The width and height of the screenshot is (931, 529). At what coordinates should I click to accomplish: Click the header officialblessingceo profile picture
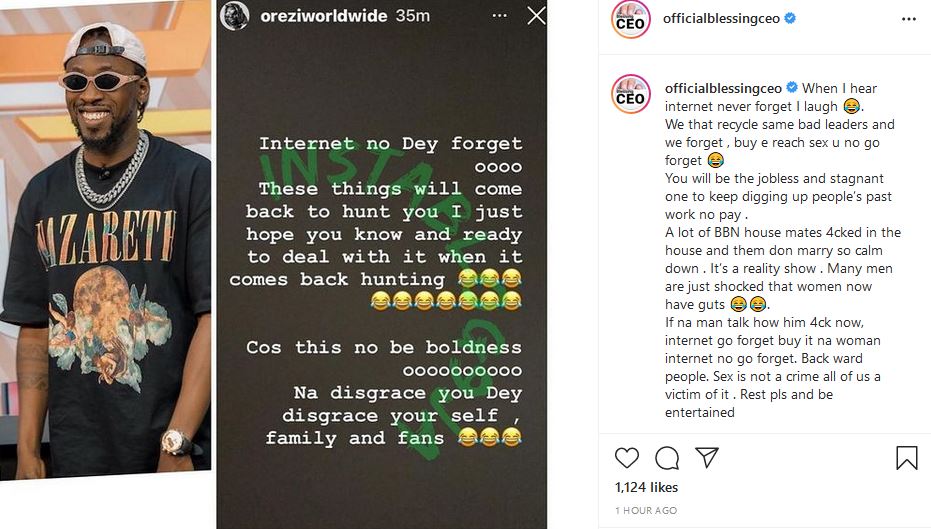tap(631, 19)
